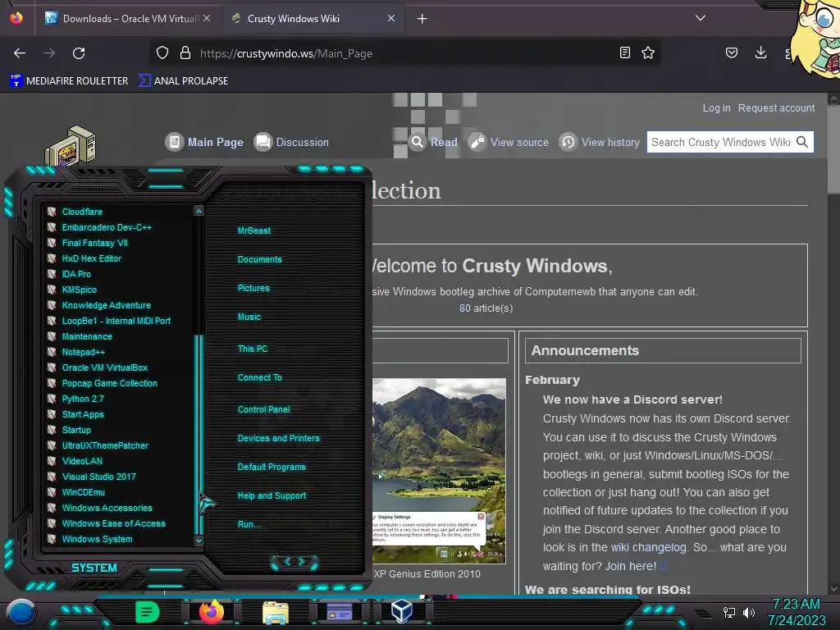Expand the list all tabs chevron
Viewport: 840px width, 630px height.
point(701,18)
